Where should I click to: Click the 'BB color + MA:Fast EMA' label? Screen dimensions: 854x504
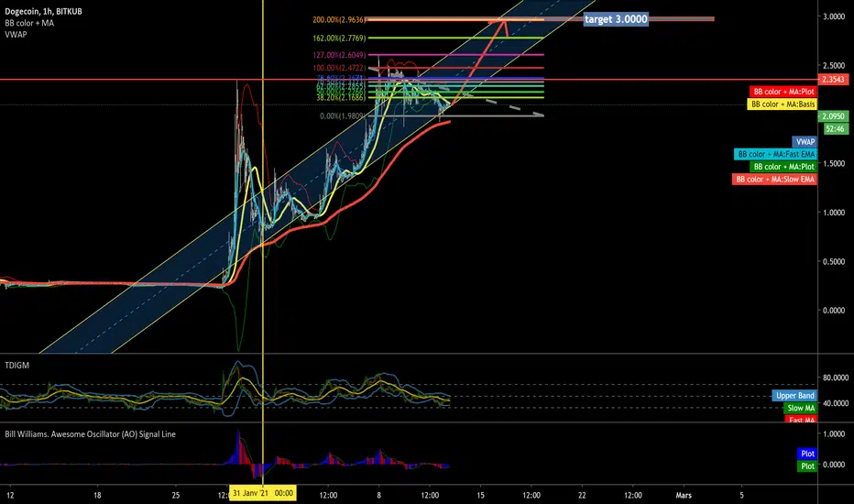[x=775, y=154]
